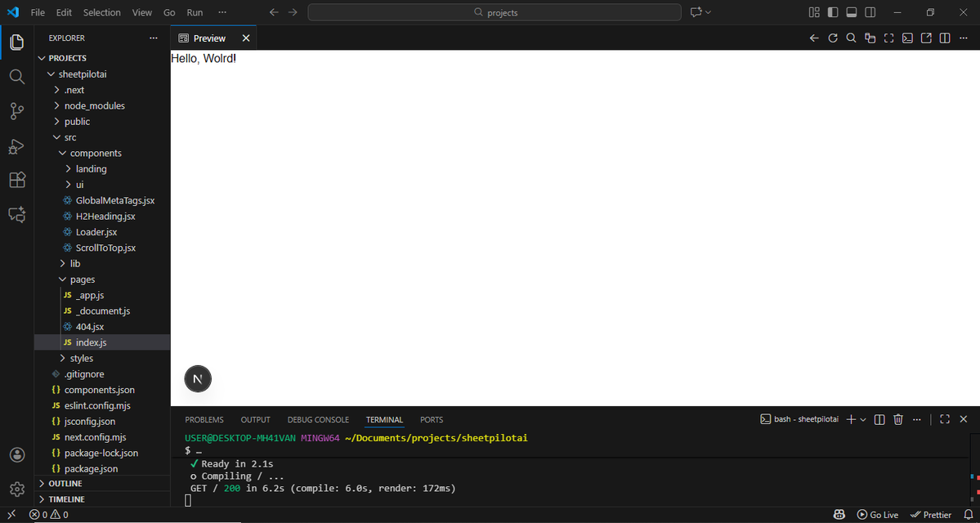Screen dimensions: 980x523
Task: Reload the preview page
Action: coord(833,38)
